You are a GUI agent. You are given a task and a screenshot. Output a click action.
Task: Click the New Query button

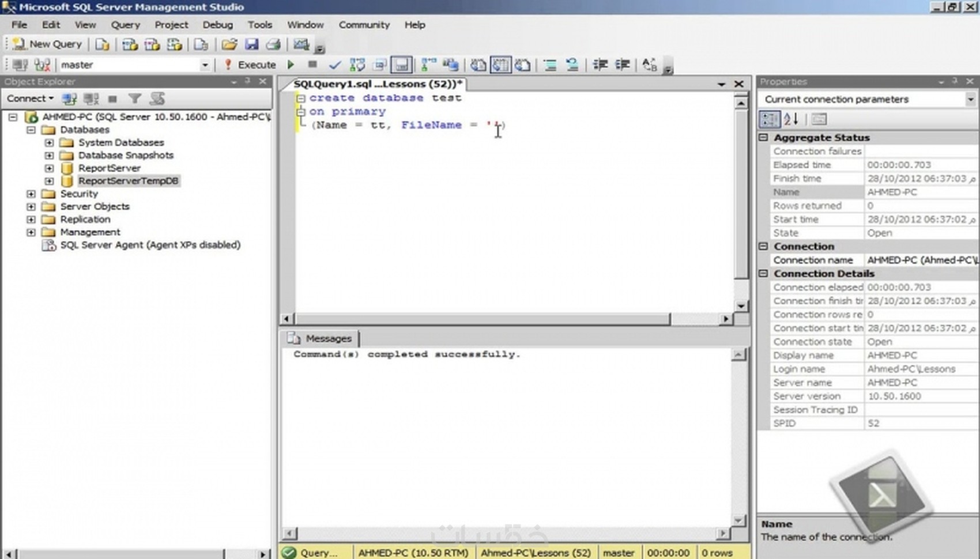point(48,44)
